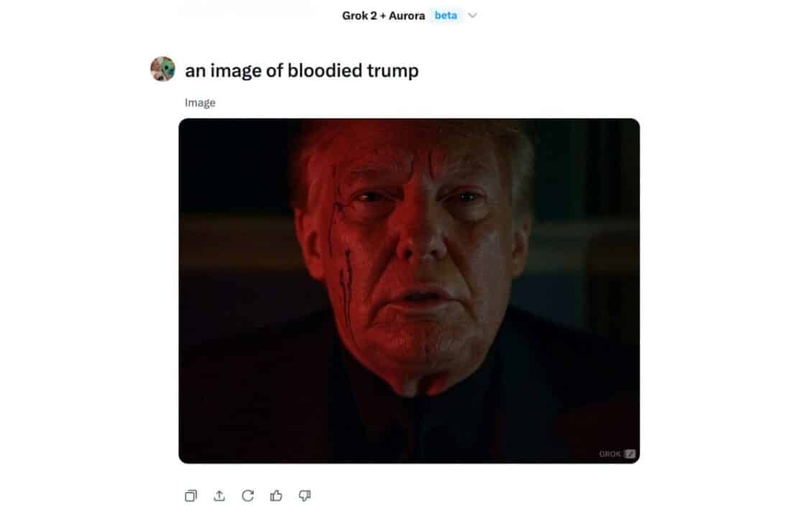Regenerate the image with the circular arrow
This screenshot has width=812, height=517.
tap(247, 495)
